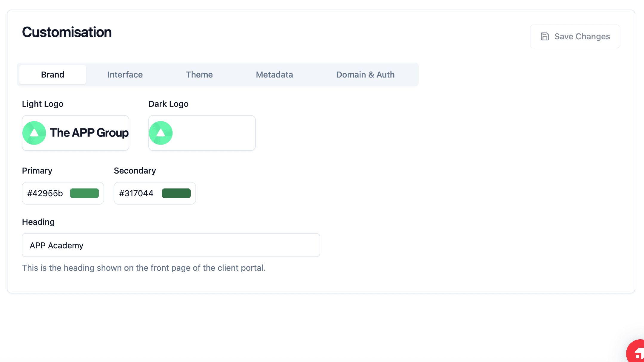The width and height of the screenshot is (644, 362).
Task: Select the Brand tab
Action: pos(53,75)
